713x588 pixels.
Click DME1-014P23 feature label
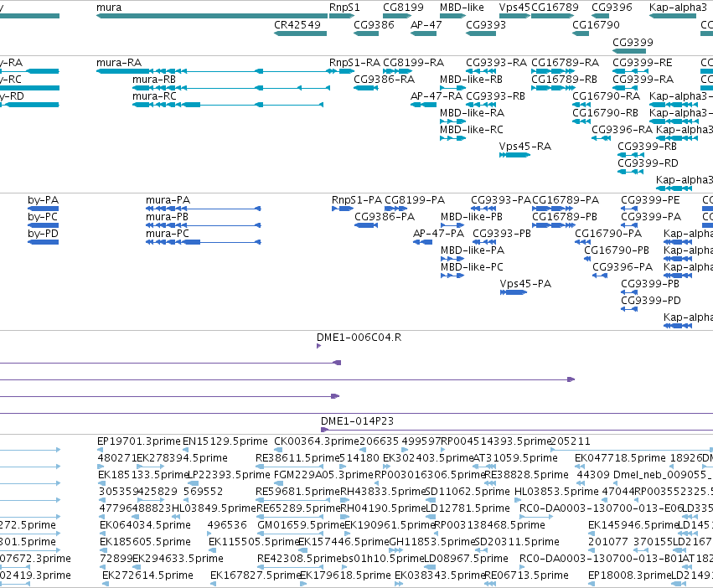coord(357,420)
